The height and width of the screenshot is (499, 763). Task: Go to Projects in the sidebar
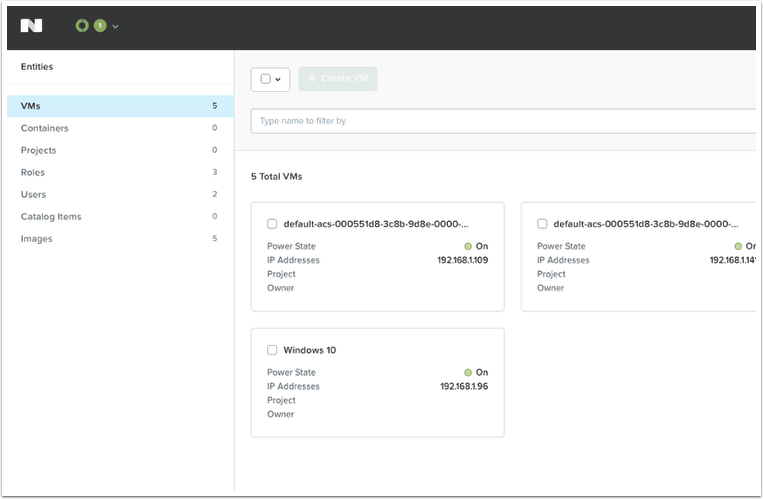(39, 150)
